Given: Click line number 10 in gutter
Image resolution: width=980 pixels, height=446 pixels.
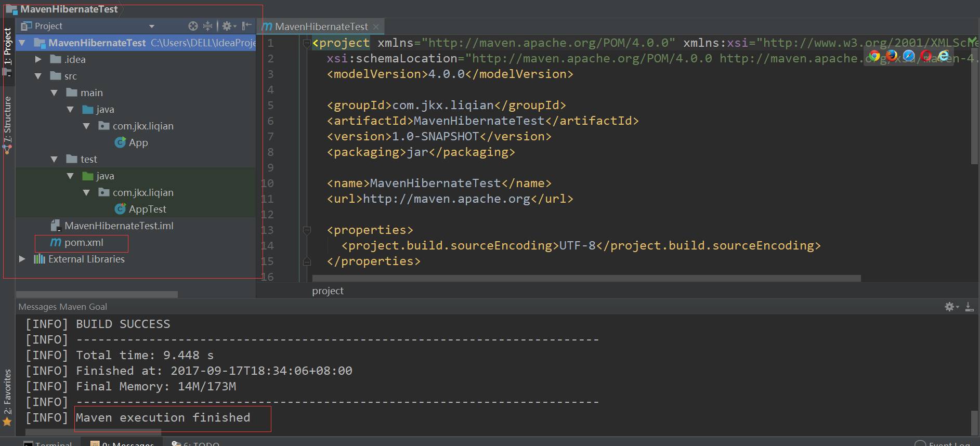Looking at the screenshot, I should [x=268, y=183].
